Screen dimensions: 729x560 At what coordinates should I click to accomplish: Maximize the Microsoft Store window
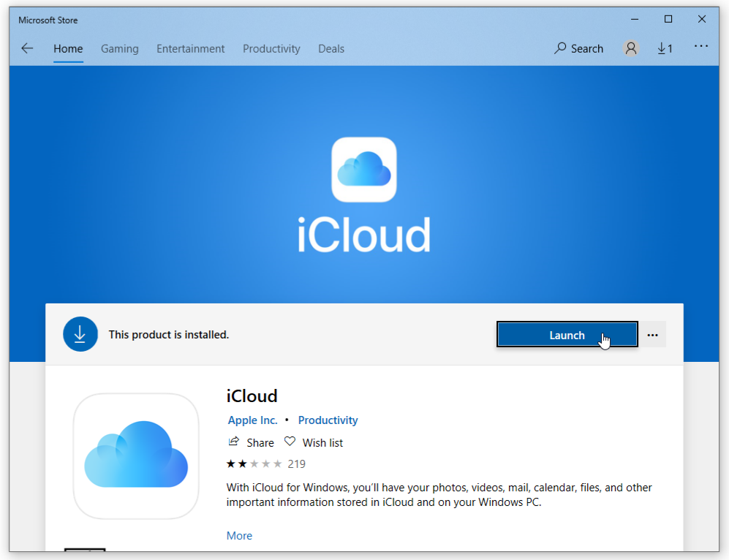[668, 20]
